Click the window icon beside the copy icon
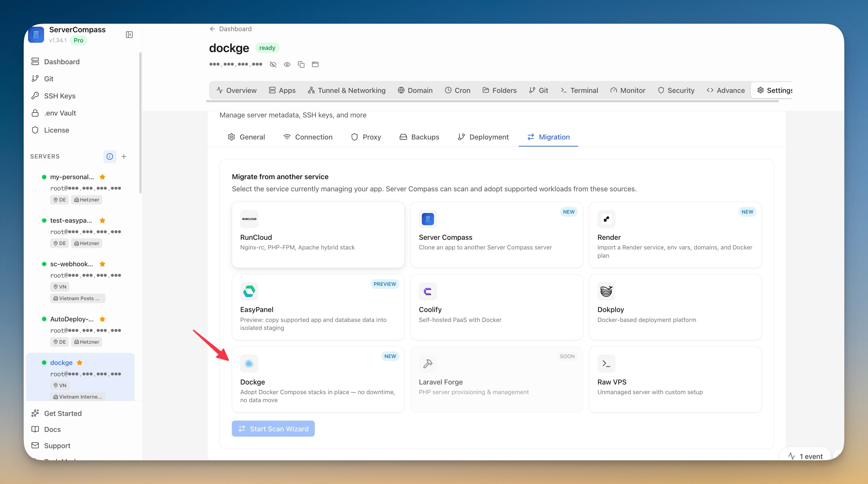 315,64
